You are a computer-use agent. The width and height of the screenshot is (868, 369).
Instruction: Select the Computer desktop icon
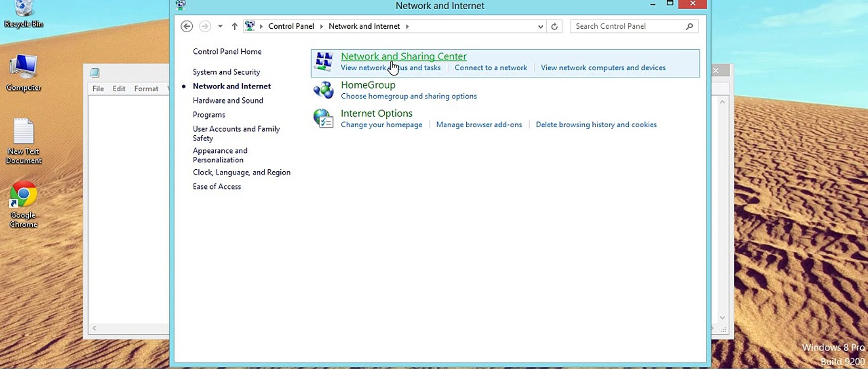pos(24,73)
